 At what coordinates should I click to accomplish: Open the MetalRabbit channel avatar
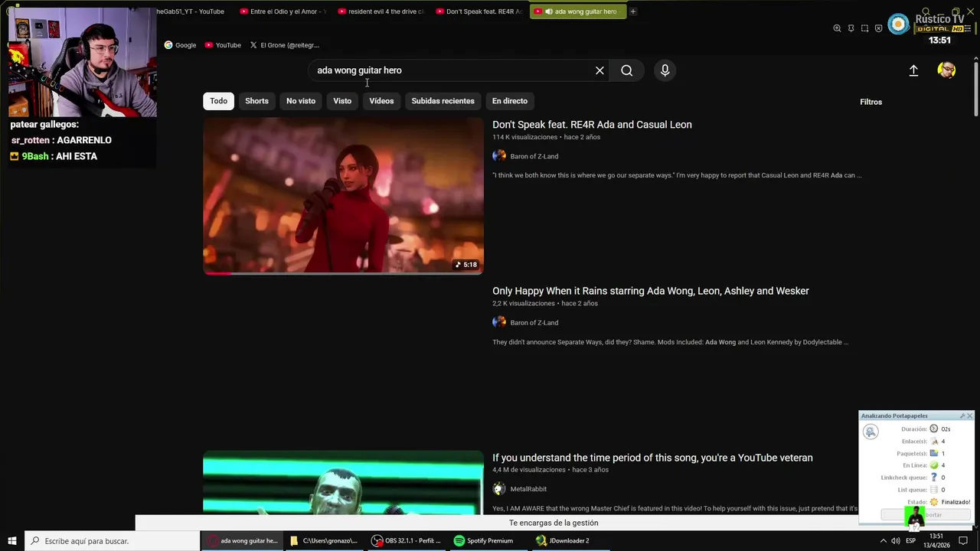[x=499, y=489]
